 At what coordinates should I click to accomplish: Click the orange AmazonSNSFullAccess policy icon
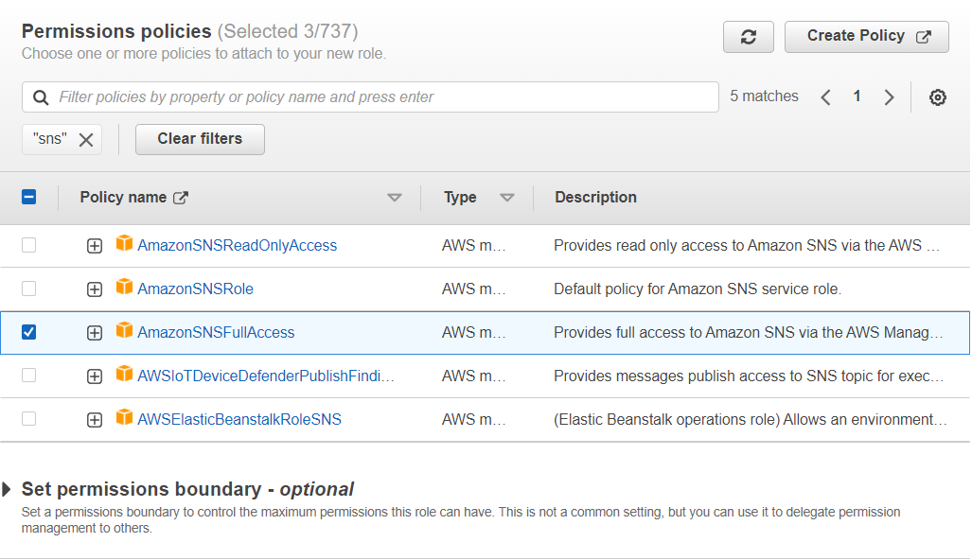[125, 331]
